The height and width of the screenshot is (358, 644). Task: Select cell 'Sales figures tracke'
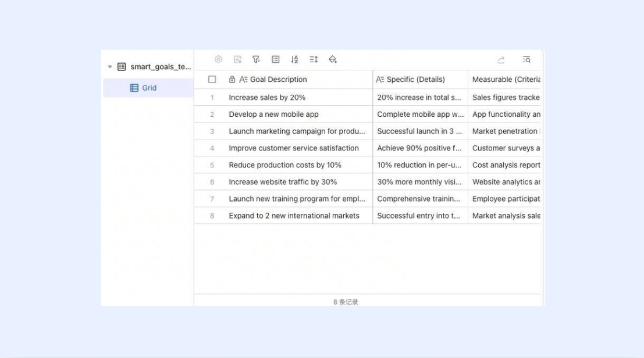coord(504,97)
